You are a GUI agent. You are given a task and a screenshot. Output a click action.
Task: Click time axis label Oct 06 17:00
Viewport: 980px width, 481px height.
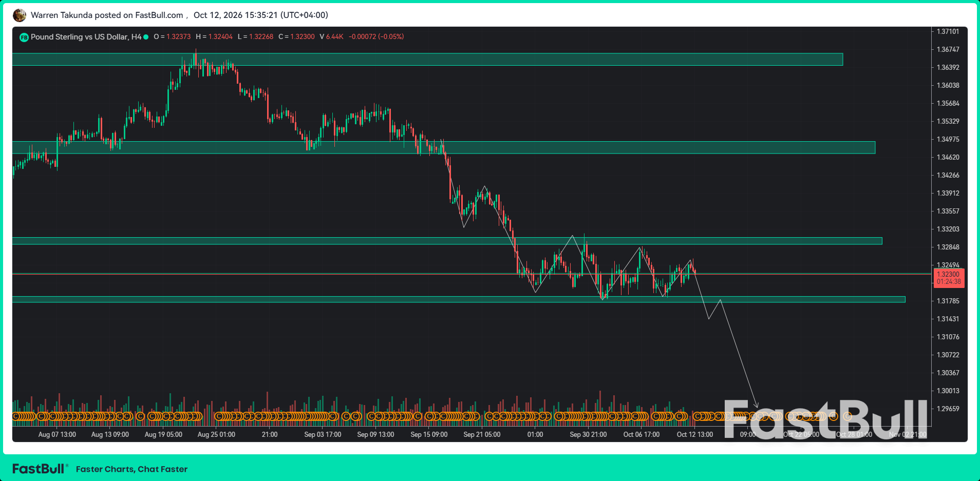pos(642,435)
